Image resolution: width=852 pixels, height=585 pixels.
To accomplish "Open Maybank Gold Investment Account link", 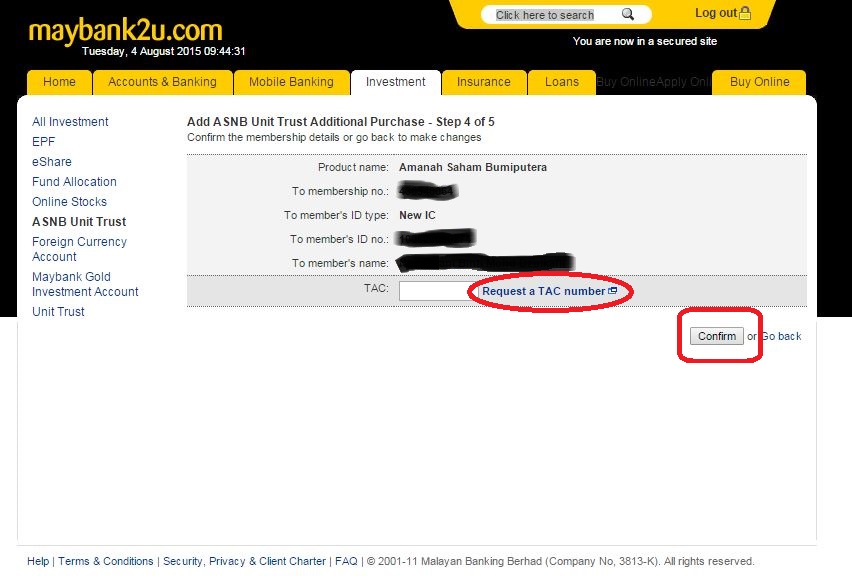I will click(x=85, y=284).
